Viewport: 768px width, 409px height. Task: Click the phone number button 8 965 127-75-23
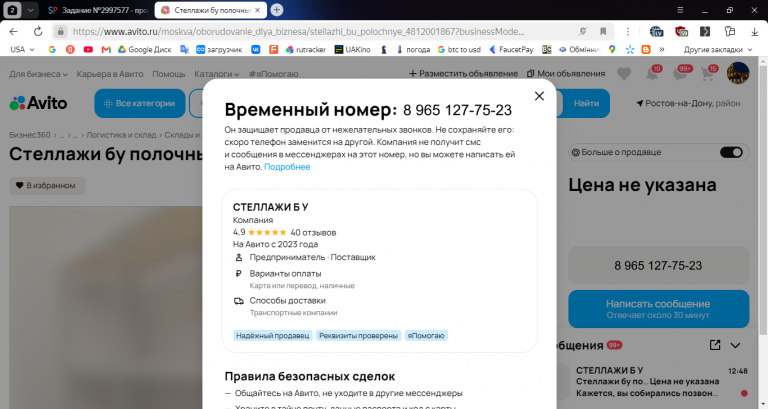(x=658, y=265)
